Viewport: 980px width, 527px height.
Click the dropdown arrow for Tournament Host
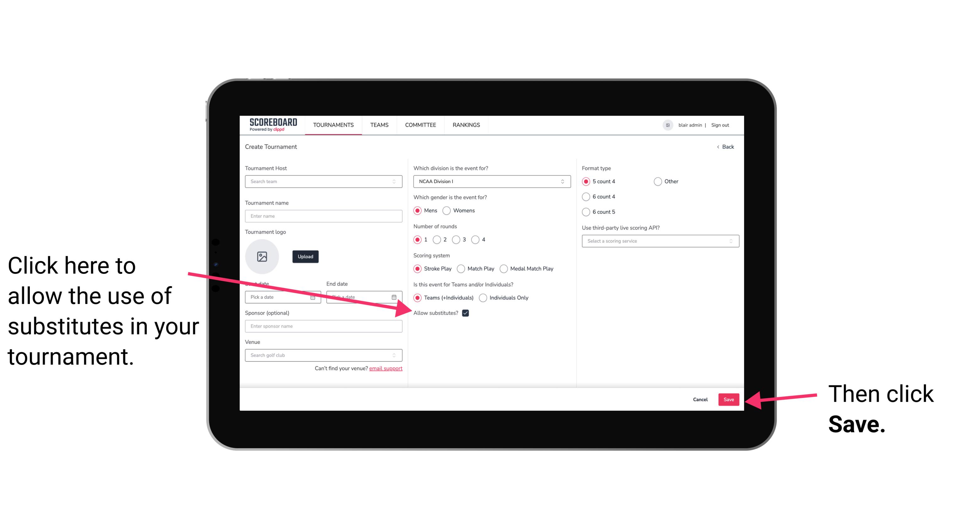pyautogui.click(x=396, y=181)
